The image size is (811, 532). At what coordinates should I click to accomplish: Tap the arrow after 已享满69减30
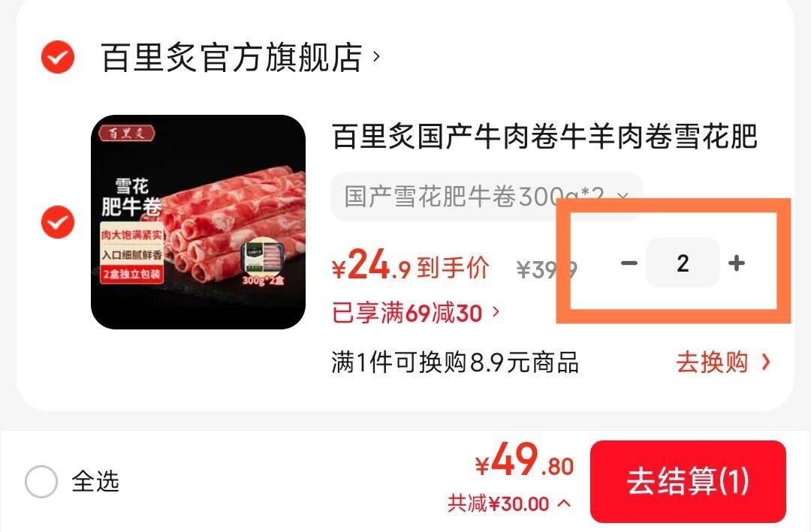496,311
